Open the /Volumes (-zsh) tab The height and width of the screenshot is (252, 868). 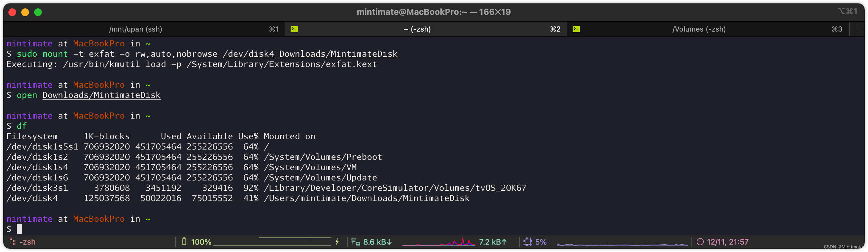point(708,29)
